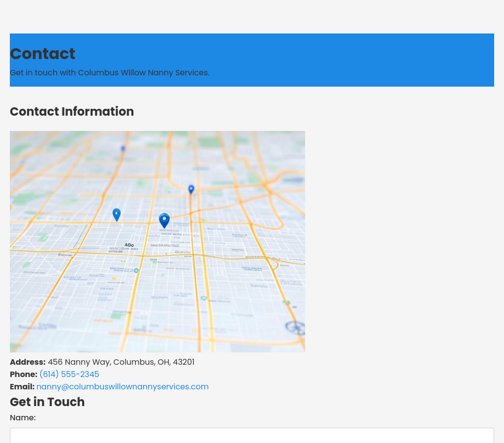504x443 pixels.
Task: Click the blue pin left of the center pin
Action: pyautogui.click(x=117, y=215)
